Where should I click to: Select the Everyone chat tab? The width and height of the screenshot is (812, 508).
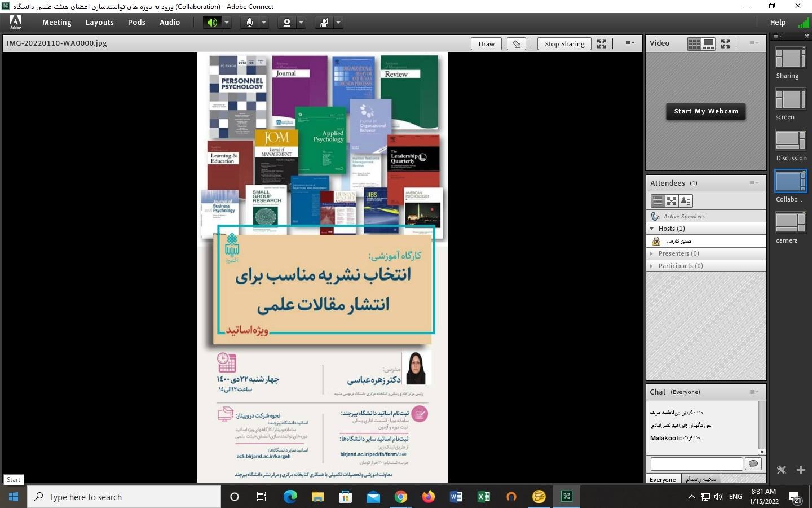(x=663, y=479)
